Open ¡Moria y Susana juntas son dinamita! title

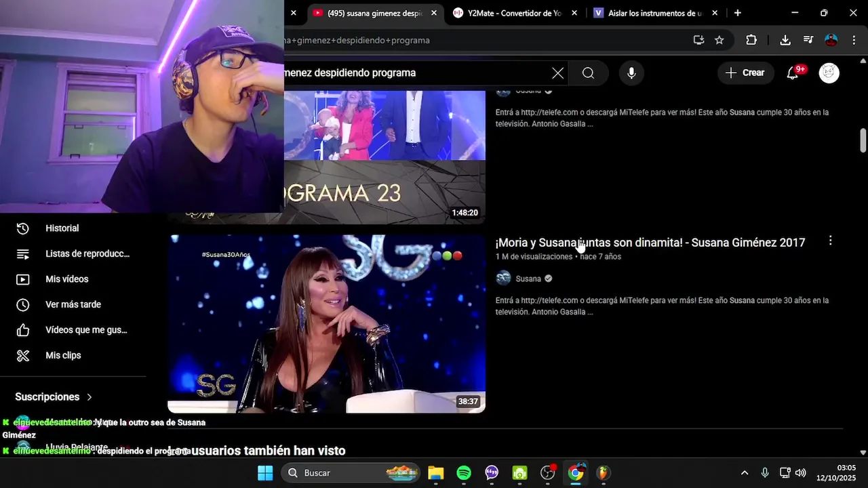[650, 243]
